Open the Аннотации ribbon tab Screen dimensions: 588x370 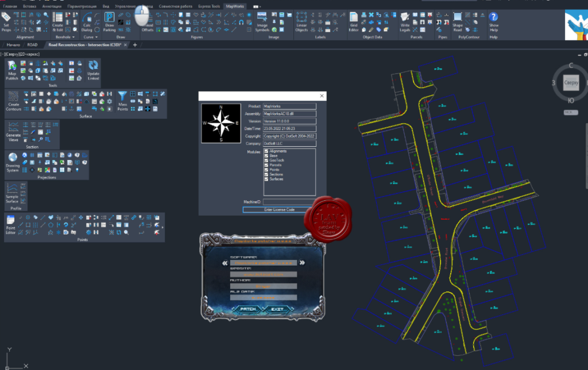pos(52,6)
